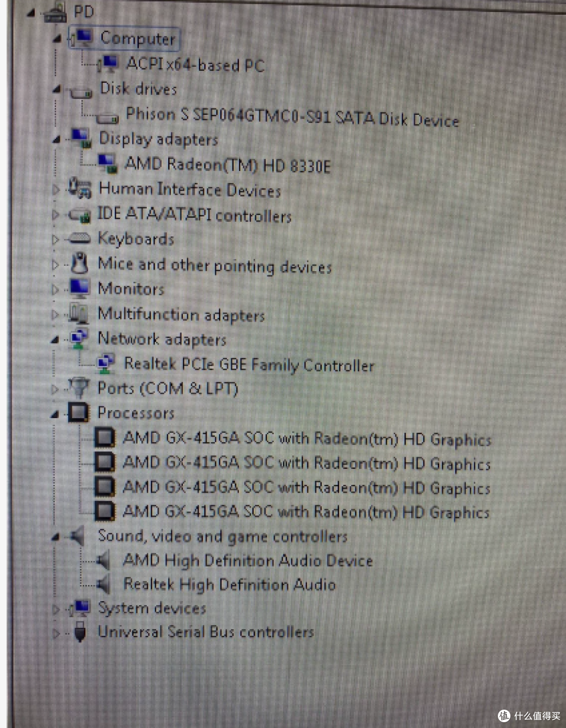
Task: Click the Human Interface Devices icon
Action: pyautogui.click(x=80, y=188)
